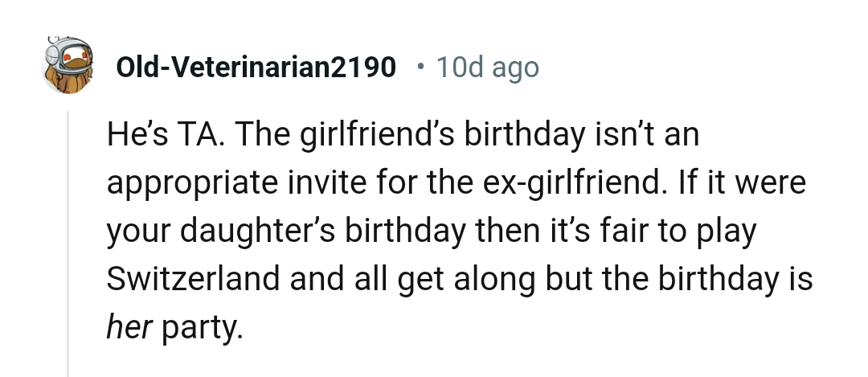Open the Old-Veterinarian2190 user profile
Screen dimensions: 868x377
coord(256,68)
